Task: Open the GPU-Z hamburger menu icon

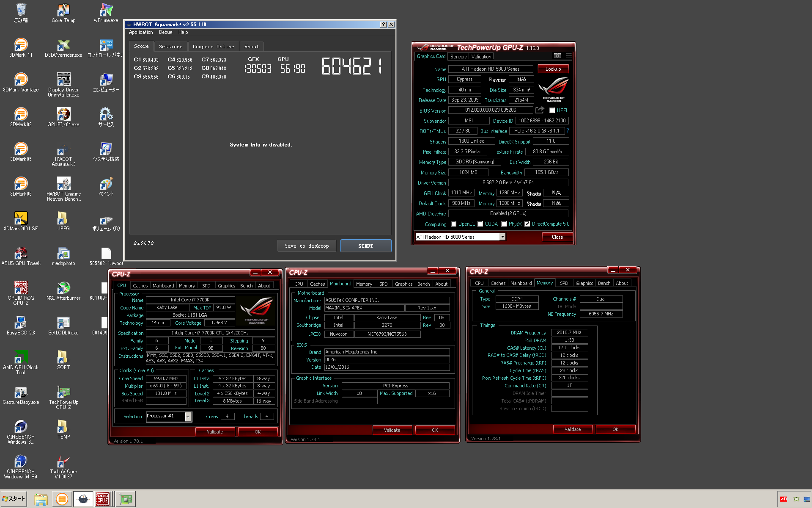Action: point(569,56)
